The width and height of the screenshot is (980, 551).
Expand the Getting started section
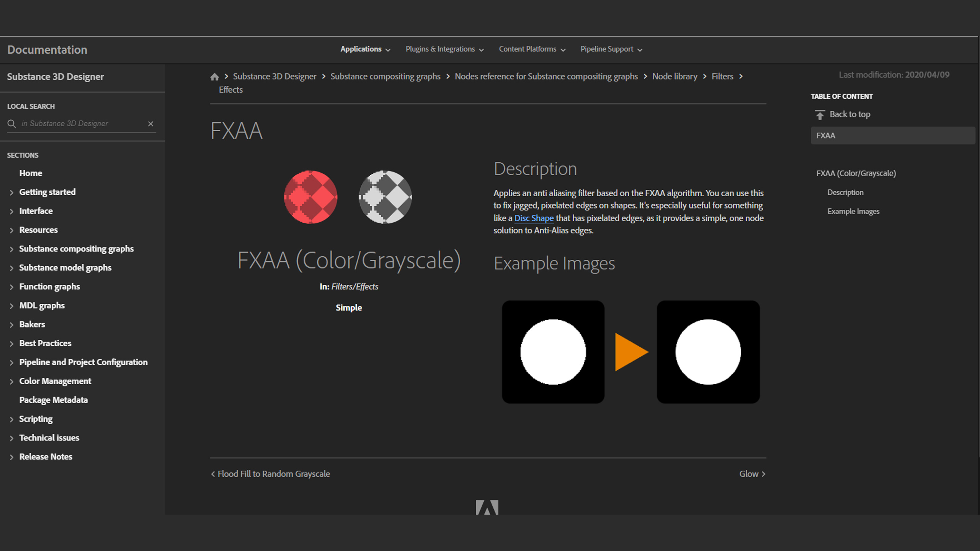coord(11,192)
